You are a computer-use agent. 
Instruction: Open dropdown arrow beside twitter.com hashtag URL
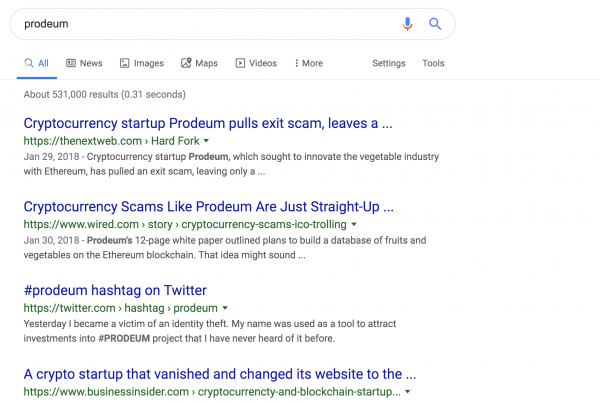coord(225,308)
